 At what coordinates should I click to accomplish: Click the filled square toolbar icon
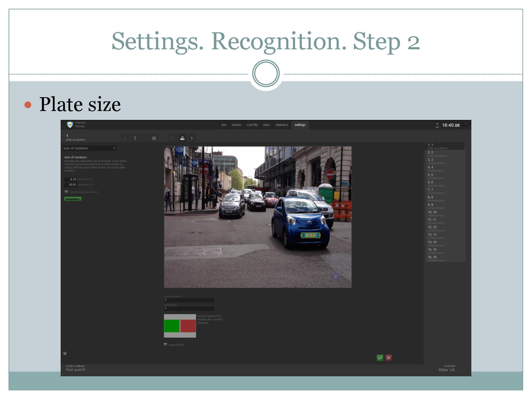pos(154,138)
